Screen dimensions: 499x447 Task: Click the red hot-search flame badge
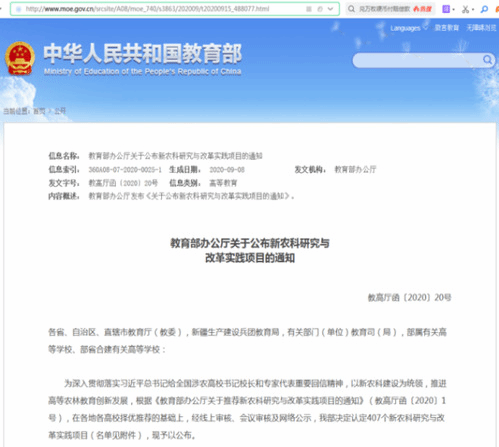[423, 9]
